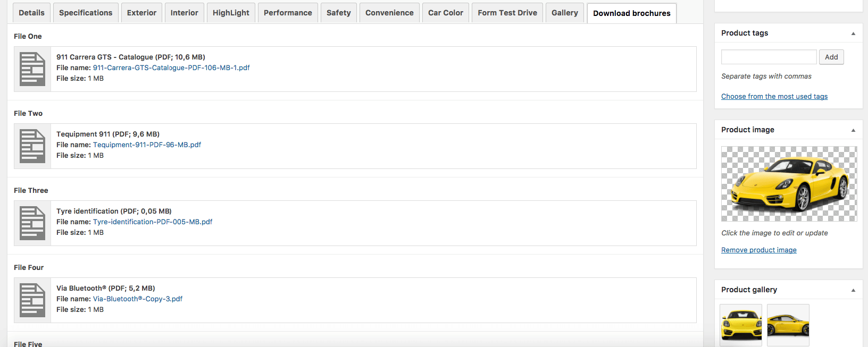Click the File Four label
868x347 pixels.
pos(29,268)
